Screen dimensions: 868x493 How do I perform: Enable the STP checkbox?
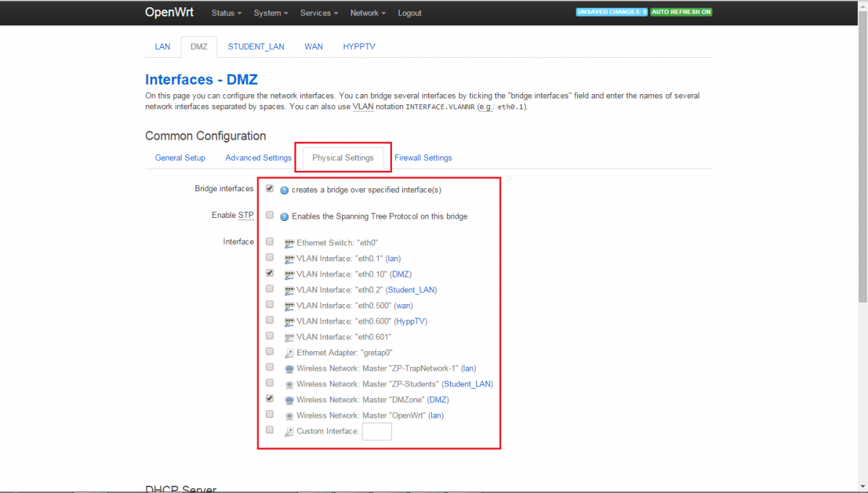coord(270,215)
